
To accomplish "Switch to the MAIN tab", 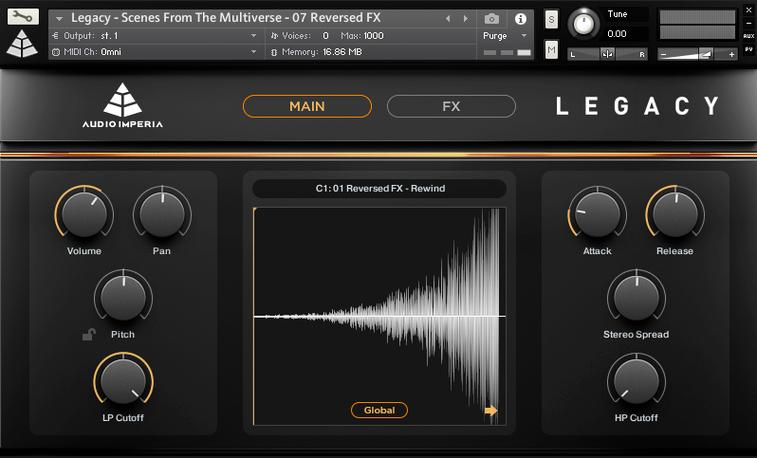I will click(x=307, y=106).
